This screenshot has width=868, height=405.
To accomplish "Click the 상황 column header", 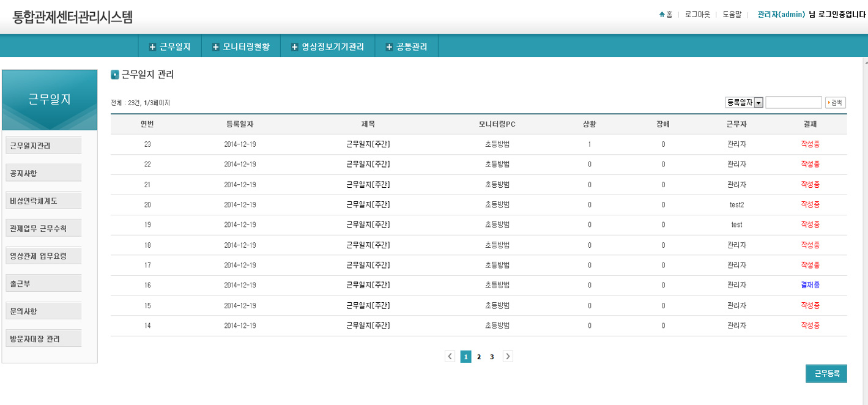I will coord(590,124).
